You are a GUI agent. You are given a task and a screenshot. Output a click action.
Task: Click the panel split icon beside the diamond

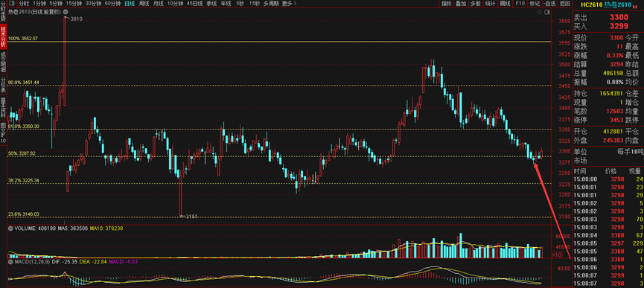(546, 13)
